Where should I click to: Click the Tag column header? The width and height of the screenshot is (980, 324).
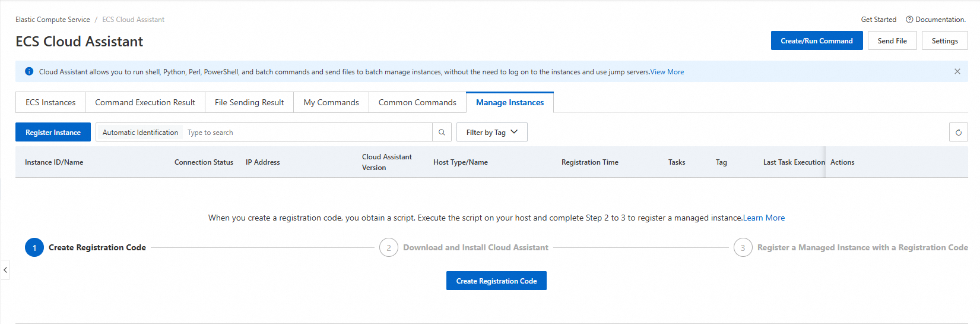721,162
